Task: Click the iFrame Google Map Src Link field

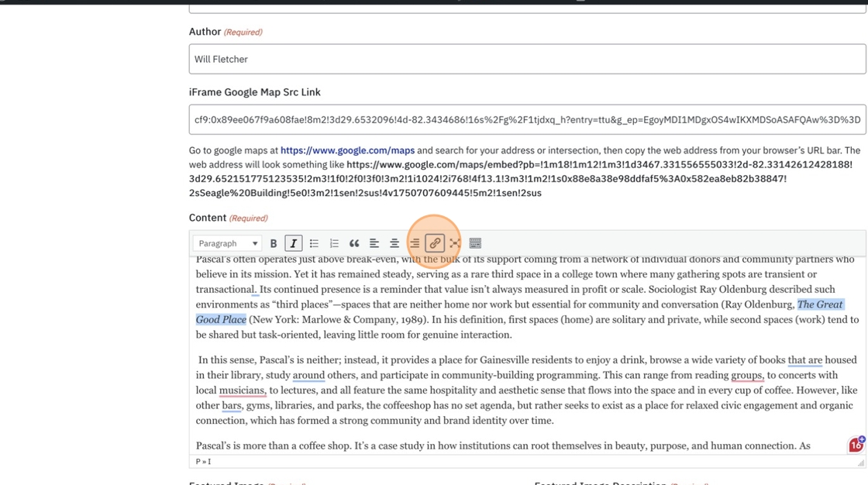Action: (527, 119)
